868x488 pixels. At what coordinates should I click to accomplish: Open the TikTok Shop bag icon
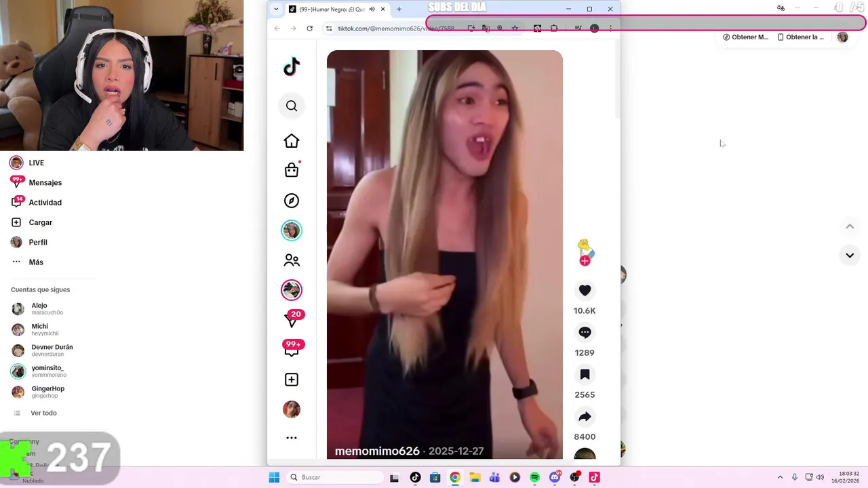point(292,170)
